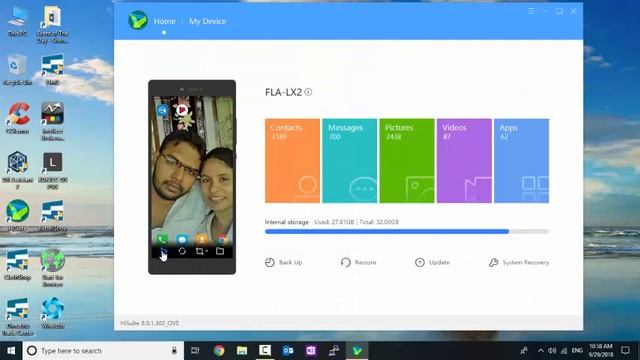Select the desktop shortcut showing a stock chart

pyautogui.click(x=52, y=122)
